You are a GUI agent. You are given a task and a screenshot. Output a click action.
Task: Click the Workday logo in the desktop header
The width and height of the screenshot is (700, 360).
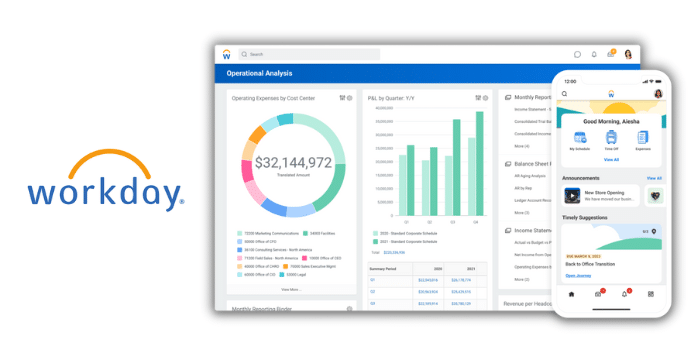click(226, 54)
